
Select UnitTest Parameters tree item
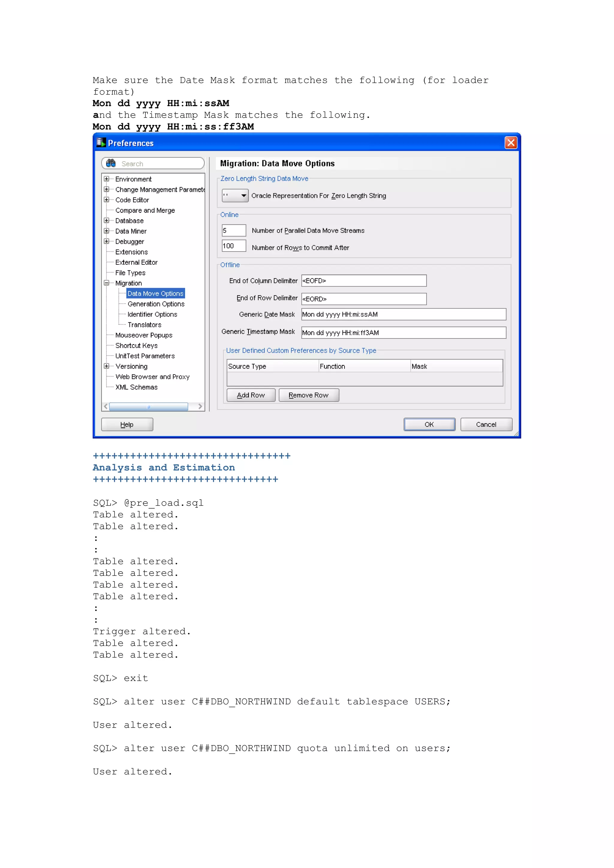click(x=145, y=356)
